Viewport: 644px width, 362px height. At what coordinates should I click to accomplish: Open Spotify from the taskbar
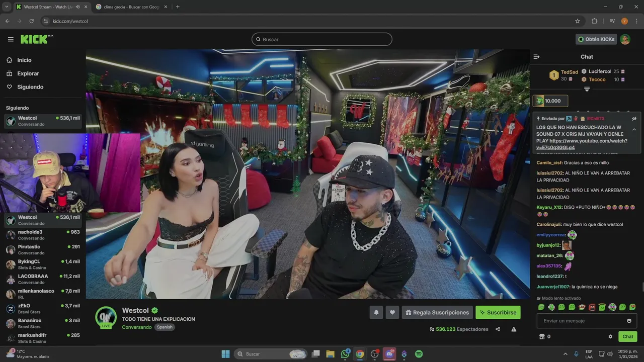pyautogui.click(x=419, y=354)
